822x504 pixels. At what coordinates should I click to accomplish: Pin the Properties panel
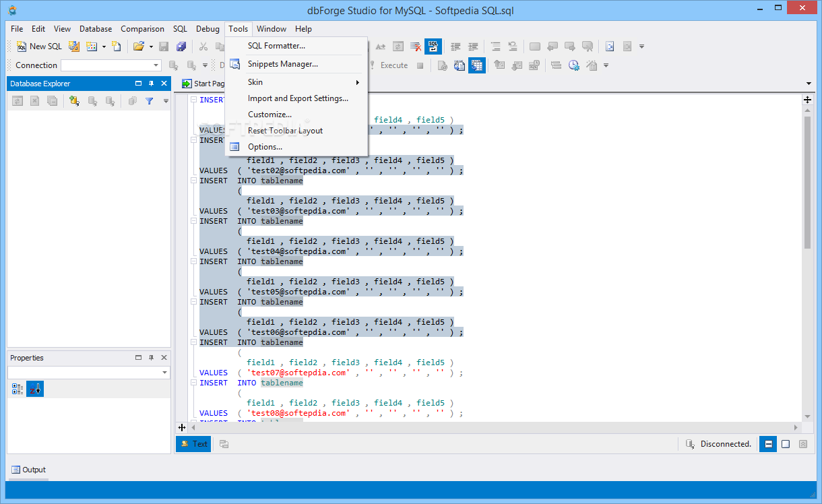(x=151, y=358)
